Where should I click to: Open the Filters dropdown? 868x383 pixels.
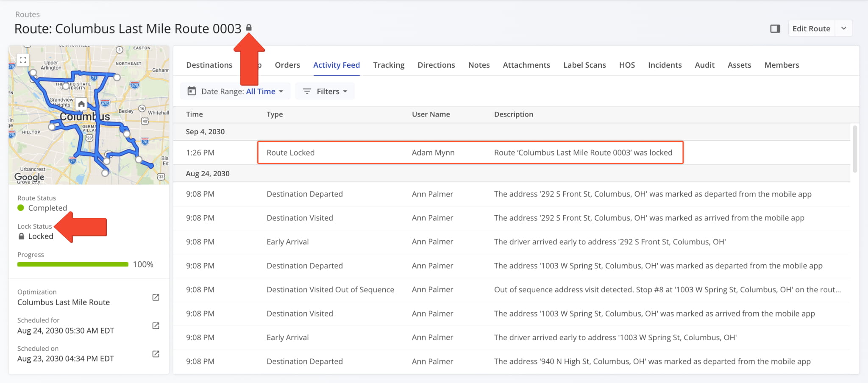click(325, 91)
